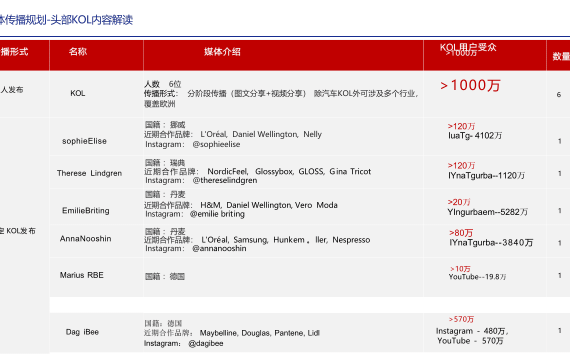Viewport: 570px width, 360px height.
Task: Select the YouTube--19.8万 text
Action: [x=477, y=277]
